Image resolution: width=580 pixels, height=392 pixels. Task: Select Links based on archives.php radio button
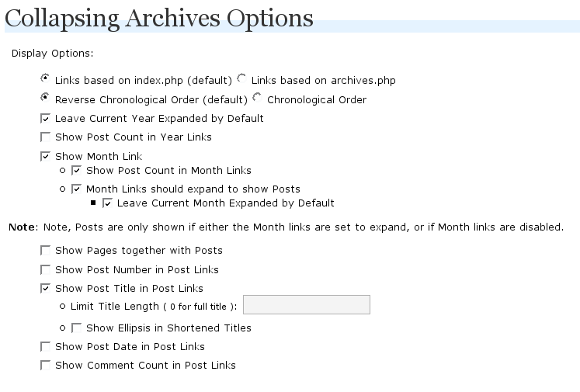241,78
